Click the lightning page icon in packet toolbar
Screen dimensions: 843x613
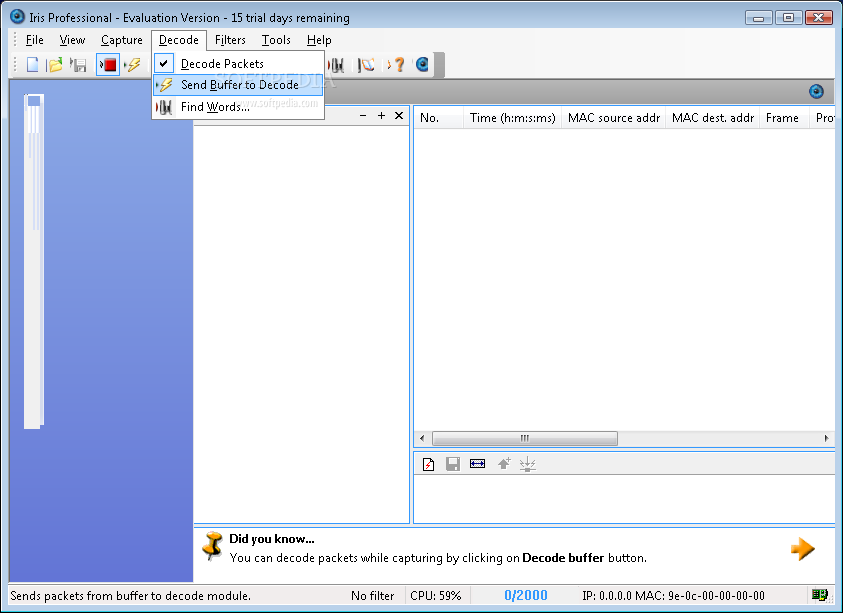coord(428,464)
